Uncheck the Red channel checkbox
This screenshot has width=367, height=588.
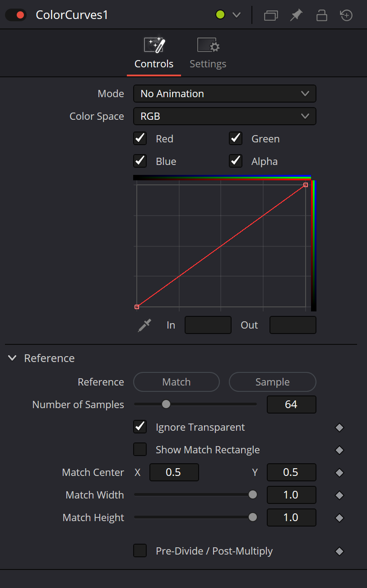coord(140,138)
